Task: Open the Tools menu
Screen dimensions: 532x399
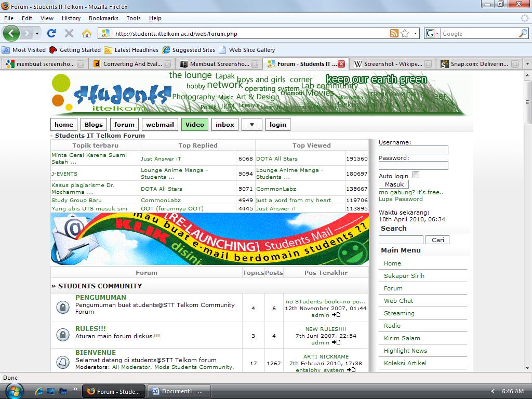Action: tap(134, 18)
